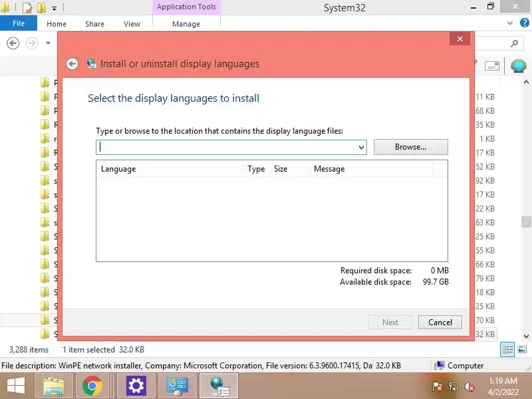Click the muted volume icon in tray
The height and width of the screenshot is (399, 532).
coord(469,386)
